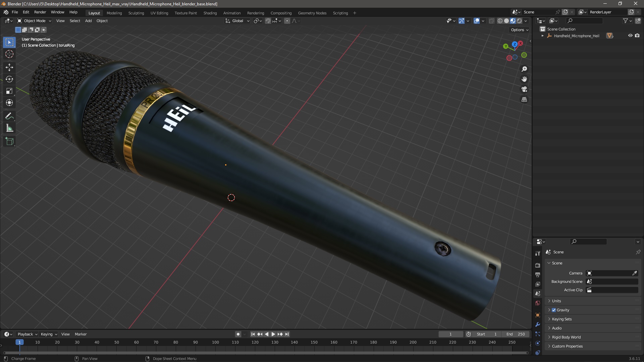Open the Tool properties tab
644x362 pixels.
[x=538, y=253]
